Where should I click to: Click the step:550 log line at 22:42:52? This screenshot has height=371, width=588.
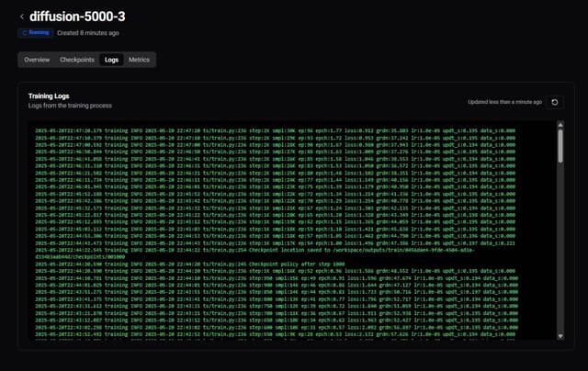277,334
